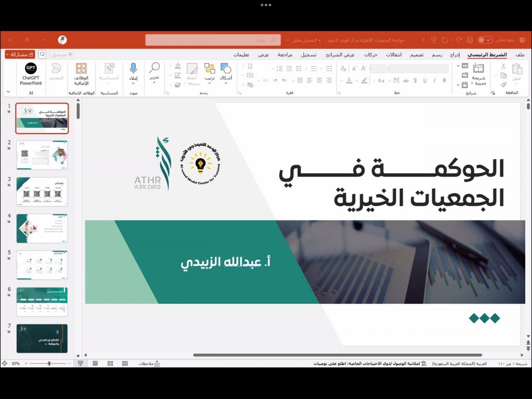Click the Save icon in title bar
The width and height of the screenshot is (532, 399).
[x=470, y=40]
